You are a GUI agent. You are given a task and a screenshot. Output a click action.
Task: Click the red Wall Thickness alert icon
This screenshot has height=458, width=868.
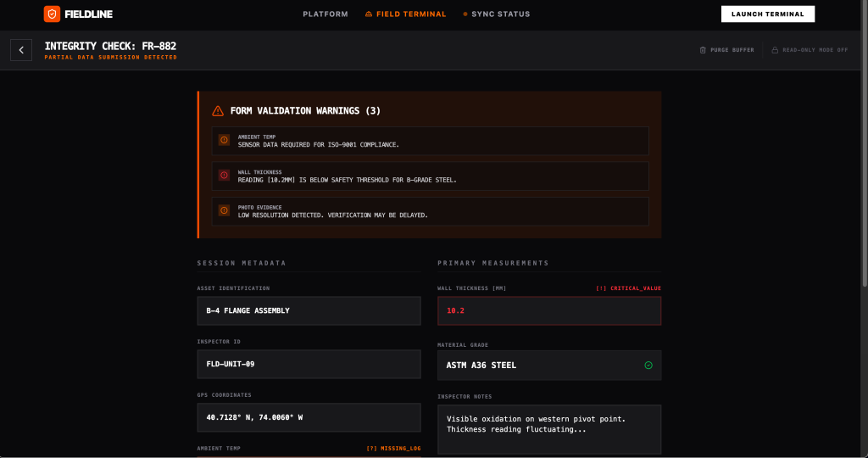pyautogui.click(x=224, y=176)
